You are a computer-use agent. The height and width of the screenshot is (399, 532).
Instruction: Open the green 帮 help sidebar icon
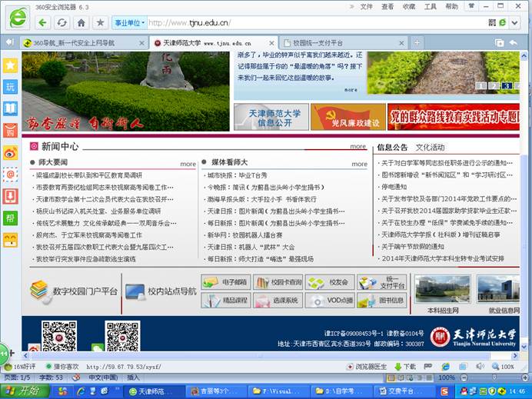(10, 218)
